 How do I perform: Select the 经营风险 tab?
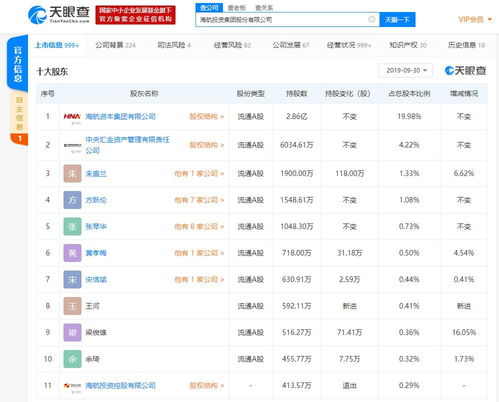point(232,45)
